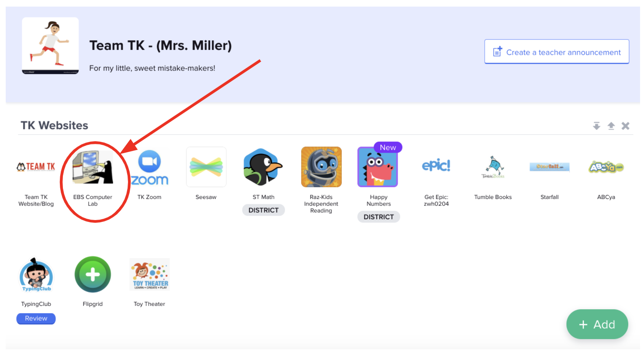Image resolution: width=644 pixels, height=357 pixels.
Task: Open the TypingClub icon
Action: [36, 275]
